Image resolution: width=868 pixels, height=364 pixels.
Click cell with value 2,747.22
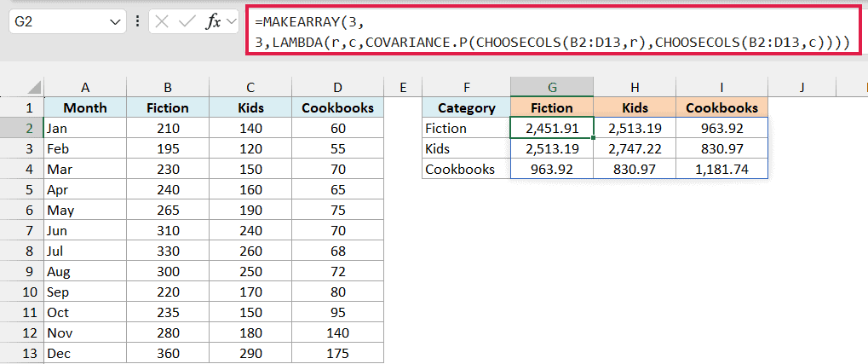pyautogui.click(x=635, y=148)
